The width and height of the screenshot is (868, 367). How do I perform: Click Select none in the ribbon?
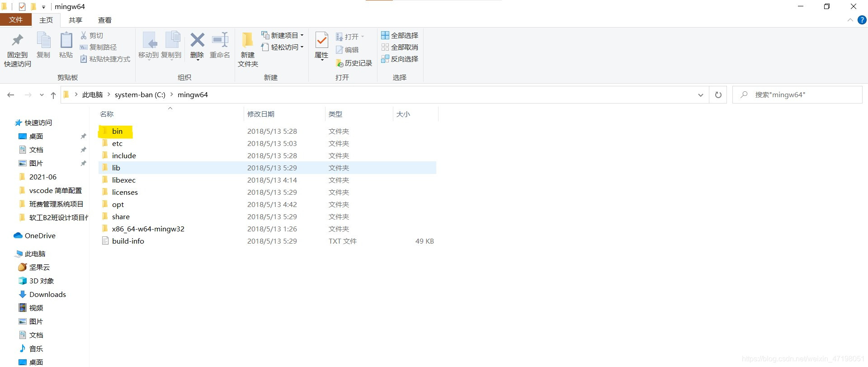pyautogui.click(x=400, y=47)
